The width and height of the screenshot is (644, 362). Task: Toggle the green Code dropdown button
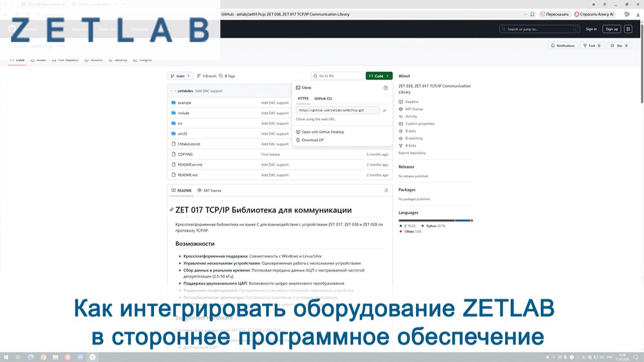click(x=379, y=76)
